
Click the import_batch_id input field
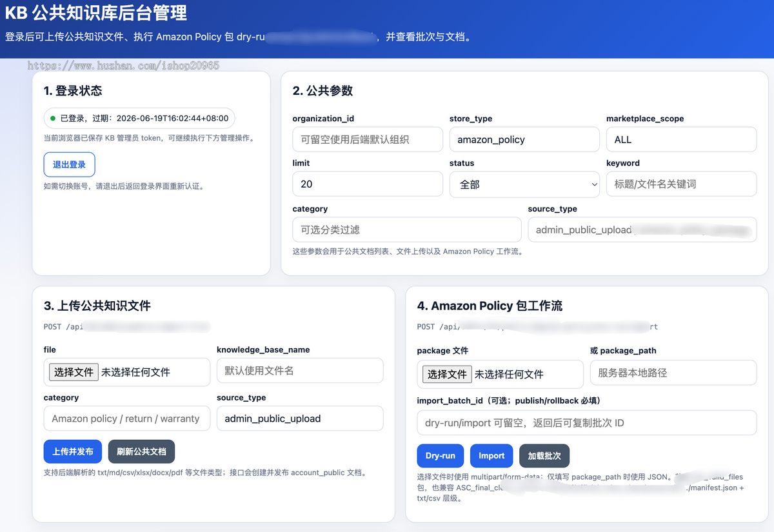point(587,423)
